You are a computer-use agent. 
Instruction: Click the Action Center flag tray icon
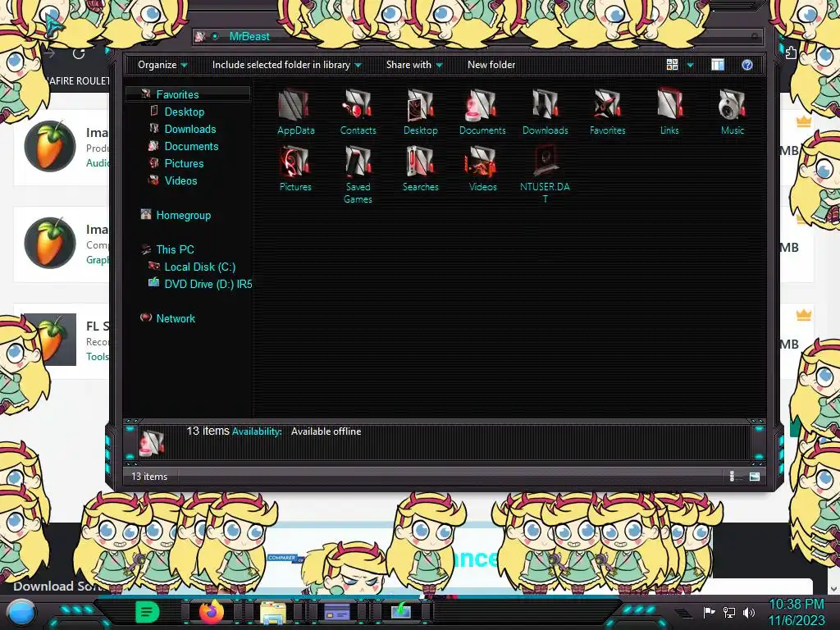pos(710,612)
